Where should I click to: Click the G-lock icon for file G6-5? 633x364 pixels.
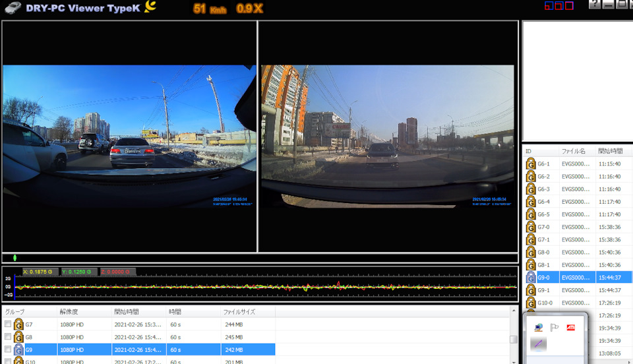(530, 214)
